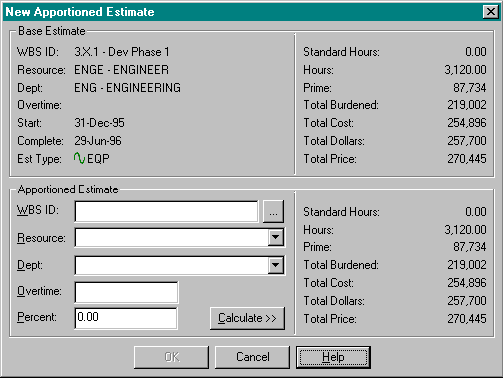Click the disabled OK button

tap(171, 357)
